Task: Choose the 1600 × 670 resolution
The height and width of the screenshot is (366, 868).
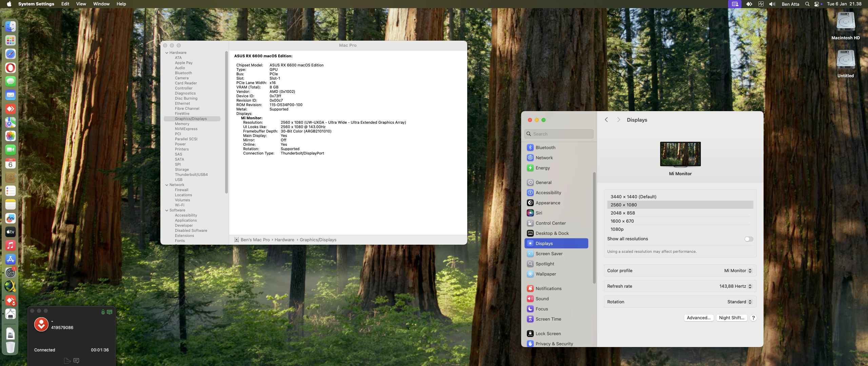Action: pyautogui.click(x=680, y=221)
